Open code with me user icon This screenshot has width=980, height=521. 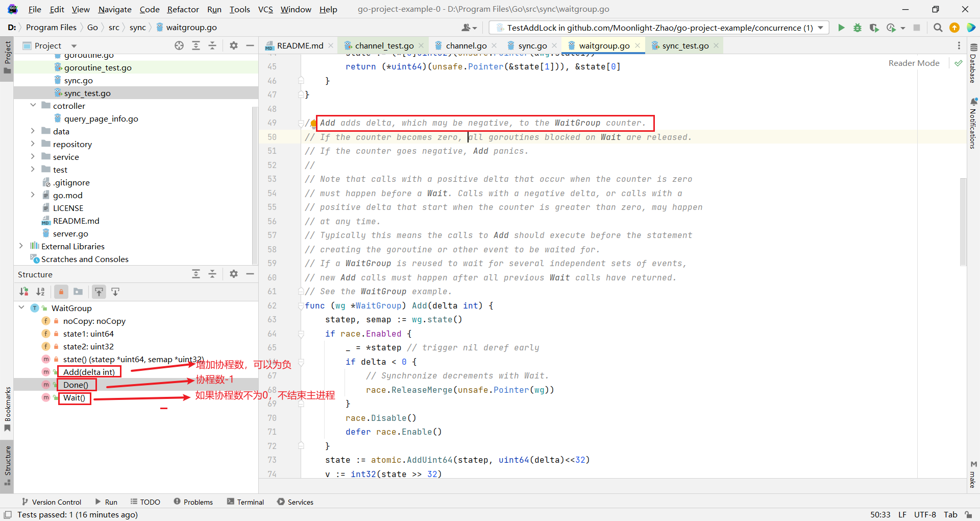(x=469, y=28)
